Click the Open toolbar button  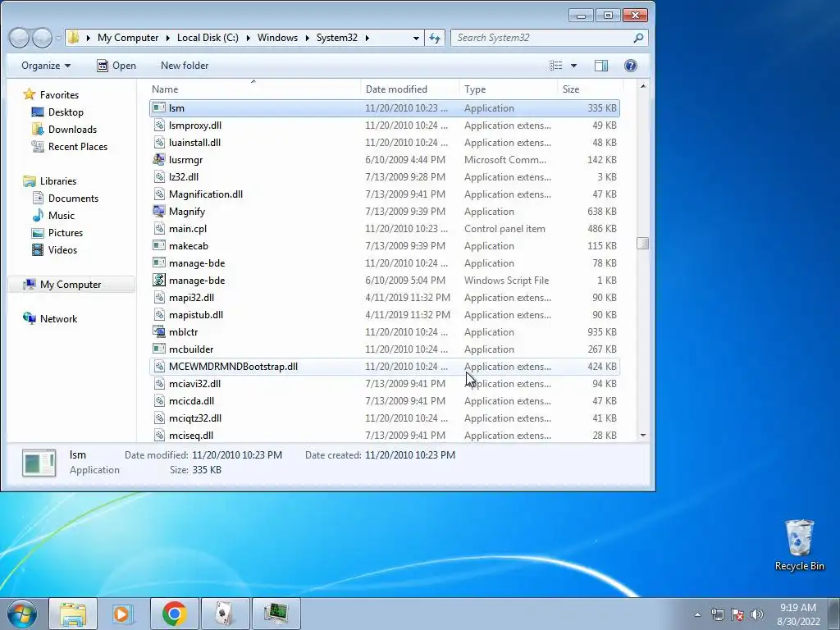click(116, 66)
